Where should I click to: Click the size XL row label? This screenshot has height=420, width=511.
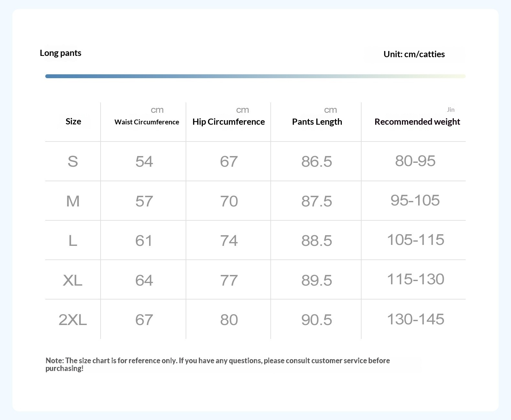(73, 280)
